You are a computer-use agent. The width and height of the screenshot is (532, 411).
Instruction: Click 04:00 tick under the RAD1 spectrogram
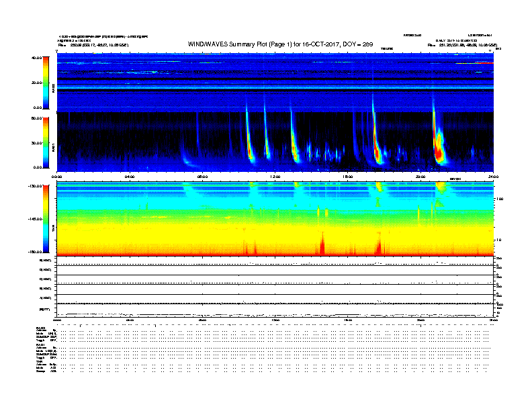130,177
